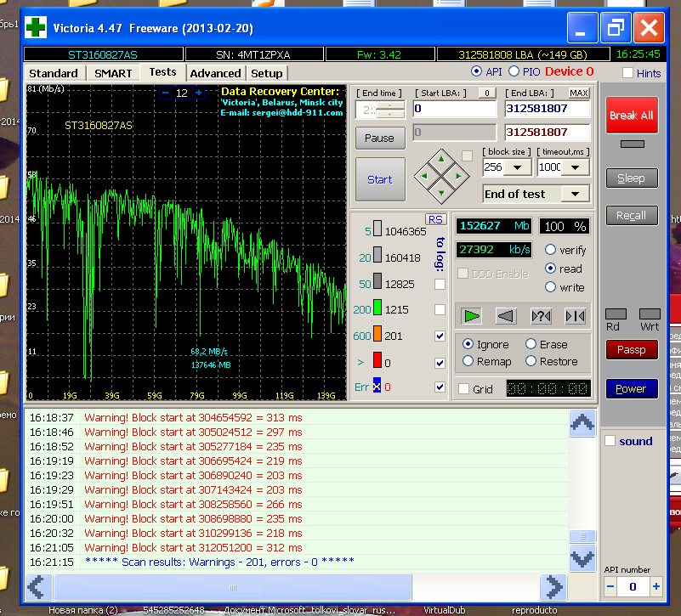Click the Rd indicator button
The image size is (681, 616).
(616, 314)
